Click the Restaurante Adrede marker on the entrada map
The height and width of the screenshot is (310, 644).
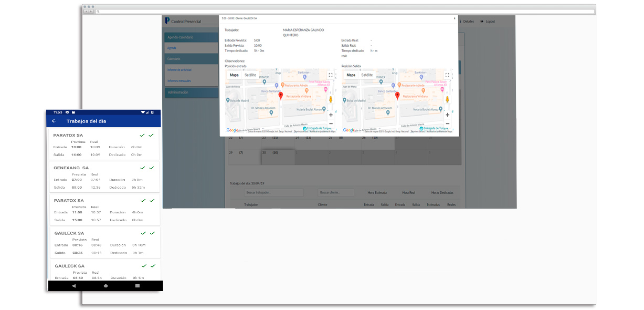point(283,85)
